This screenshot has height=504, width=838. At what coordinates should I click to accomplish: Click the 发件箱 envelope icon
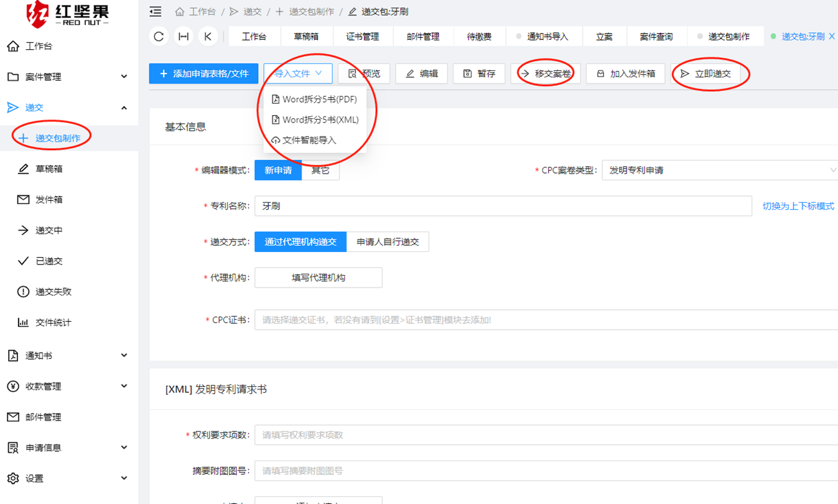(23, 199)
